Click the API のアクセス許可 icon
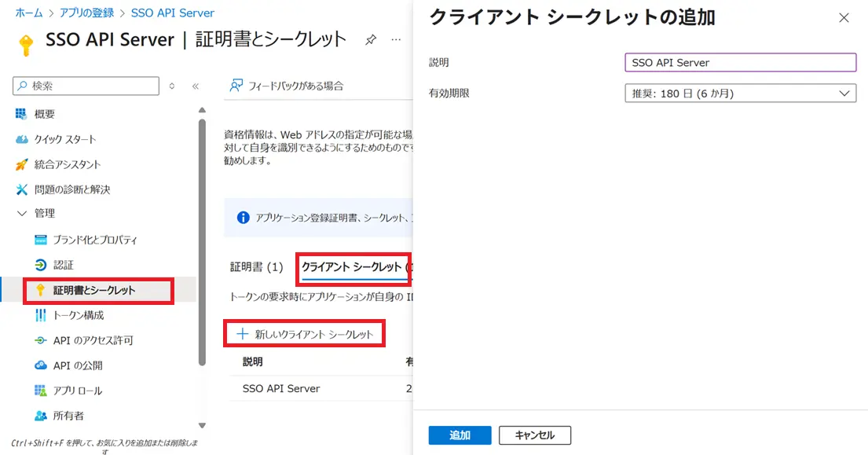868x455 pixels. [40, 340]
